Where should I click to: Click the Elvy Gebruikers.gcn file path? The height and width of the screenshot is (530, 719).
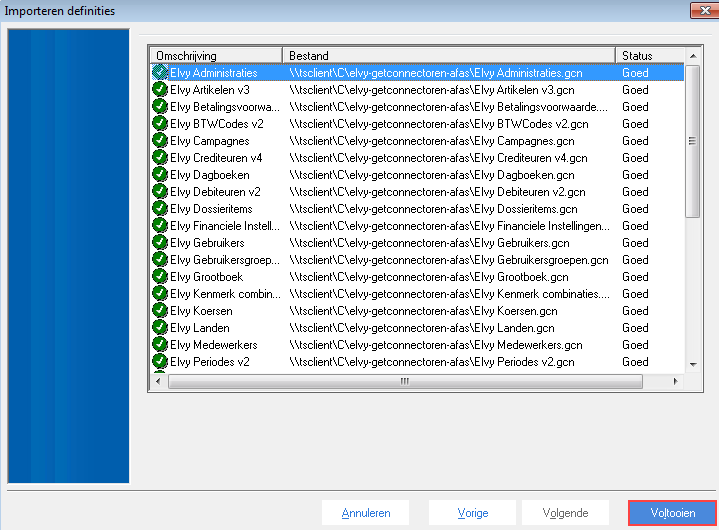(x=429, y=243)
